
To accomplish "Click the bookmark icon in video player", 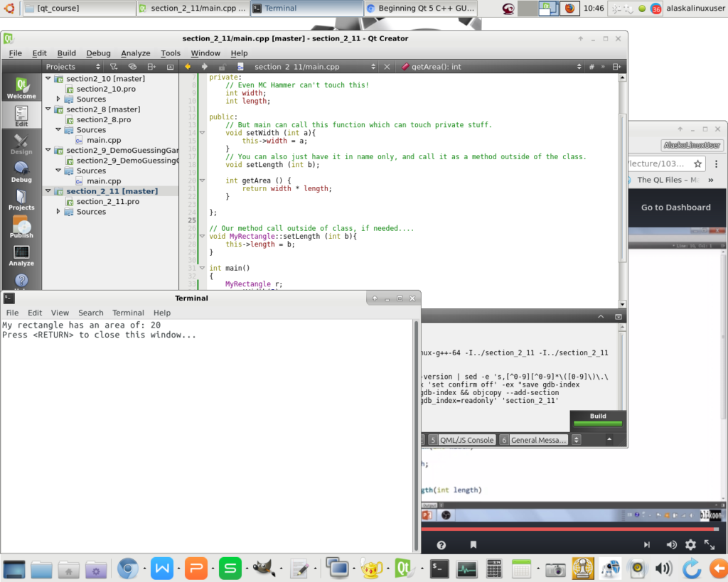I will pyautogui.click(x=472, y=545).
